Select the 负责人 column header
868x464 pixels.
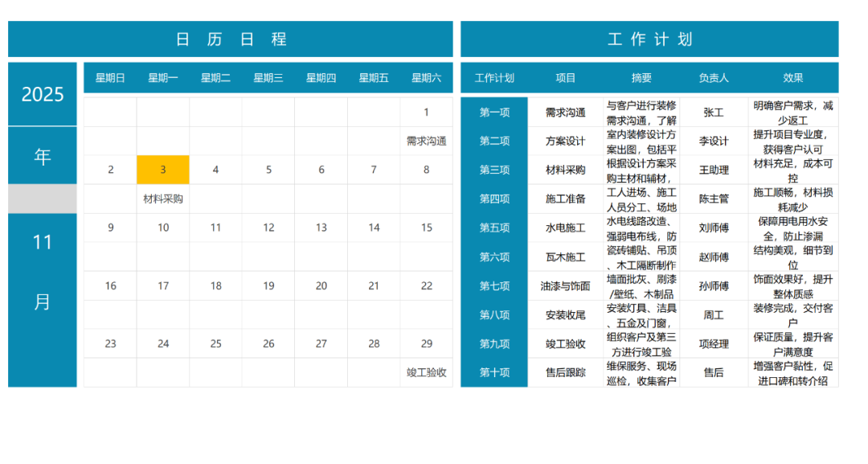713,78
